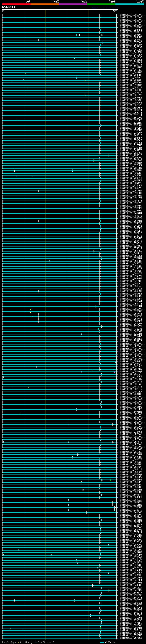
Task: Click the UniRef100_Q5ZF03 label
Action: tap(131, 42)
